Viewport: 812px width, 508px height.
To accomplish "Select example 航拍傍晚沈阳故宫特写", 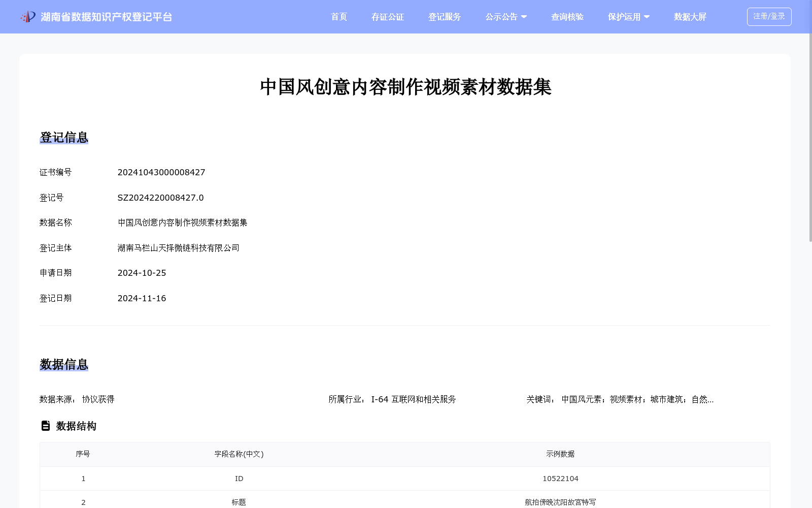I will pyautogui.click(x=560, y=502).
